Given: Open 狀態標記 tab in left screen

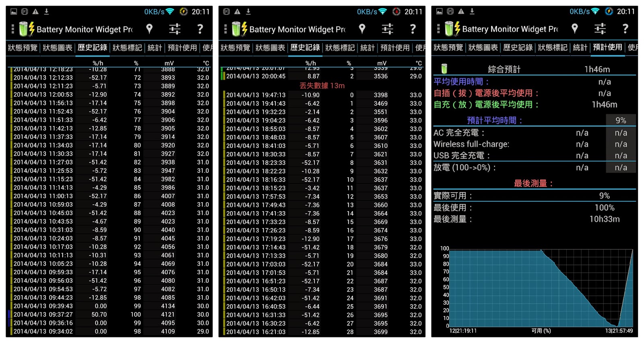Looking at the screenshot, I should click(x=127, y=48).
